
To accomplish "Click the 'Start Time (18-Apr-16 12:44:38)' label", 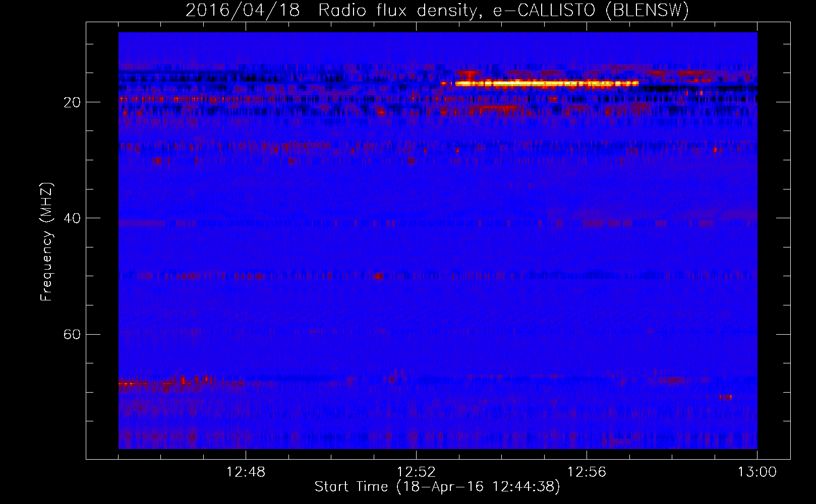I will coord(437,487).
